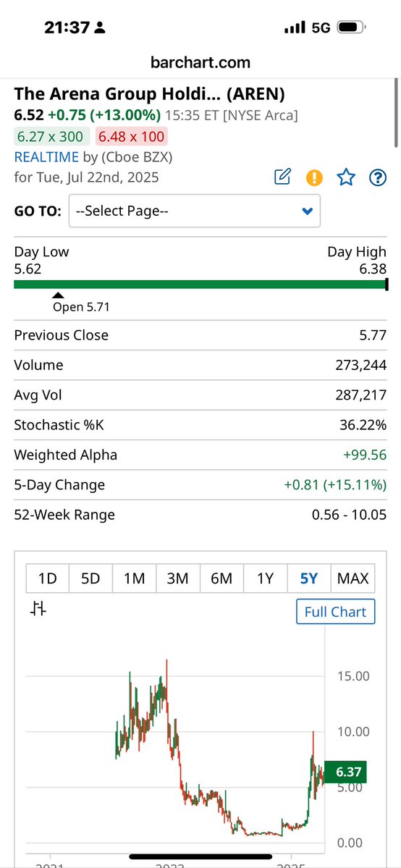The height and width of the screenshot is (868, 401).
Task: Tap the green day range bar
Action: (x=200, y=285)
